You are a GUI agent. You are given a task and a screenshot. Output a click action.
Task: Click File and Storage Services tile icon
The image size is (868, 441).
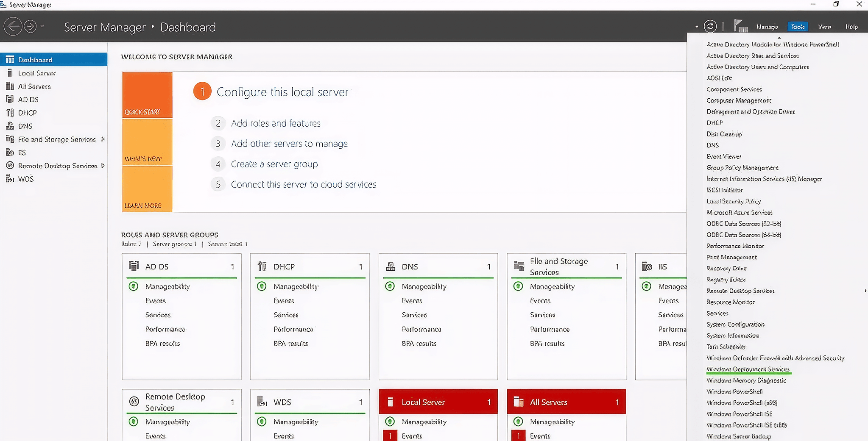[x=519, y=266]
